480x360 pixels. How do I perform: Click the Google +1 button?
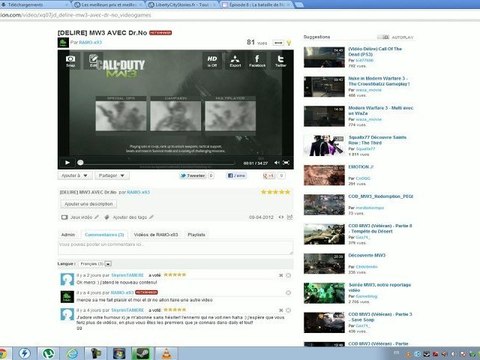pos(268,176)
